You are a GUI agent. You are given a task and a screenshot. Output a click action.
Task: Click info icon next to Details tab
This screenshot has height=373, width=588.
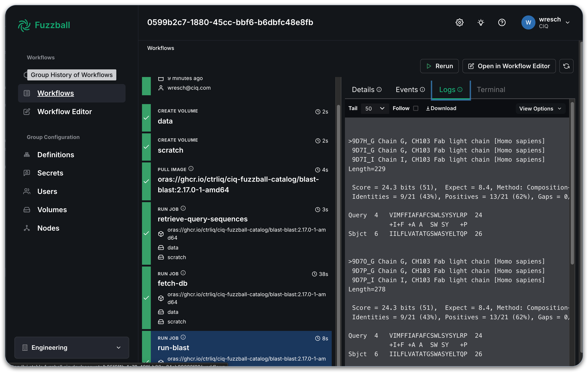click(x=379, y=90)
